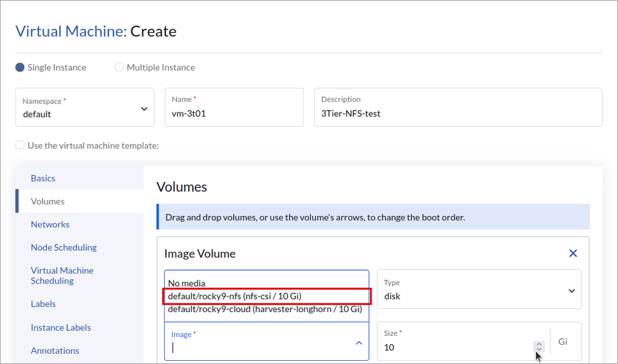The width and height of the screenshot is (618, 364).
Task: Open the Basics tab
Action: [x=43, y=178]
